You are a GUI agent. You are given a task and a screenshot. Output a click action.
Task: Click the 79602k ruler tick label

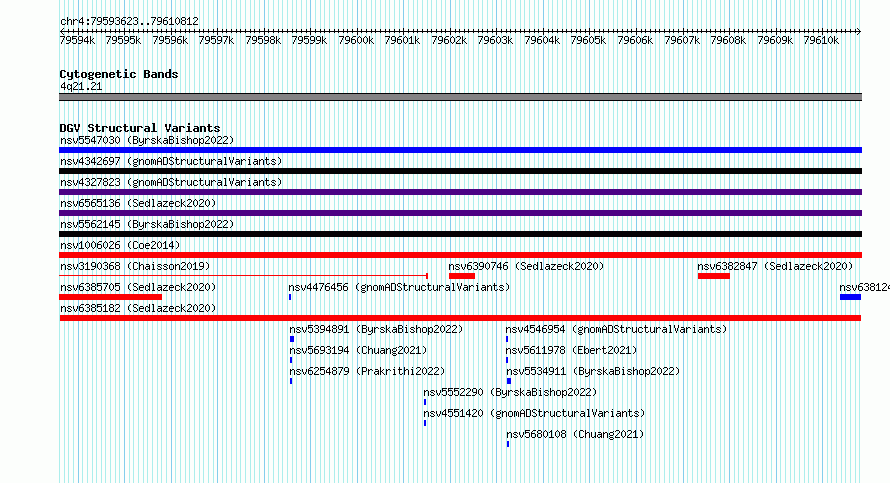449,40
